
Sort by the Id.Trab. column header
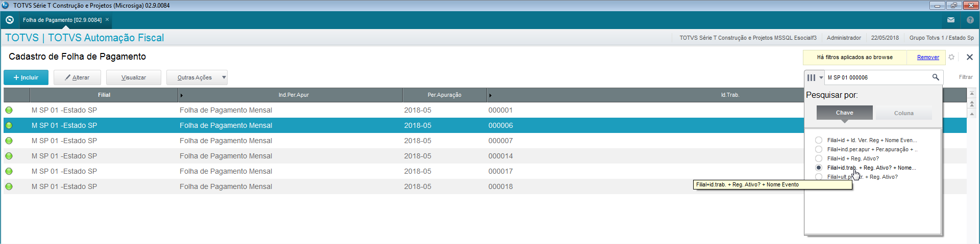pyautogui.click(x=730, y=95)
